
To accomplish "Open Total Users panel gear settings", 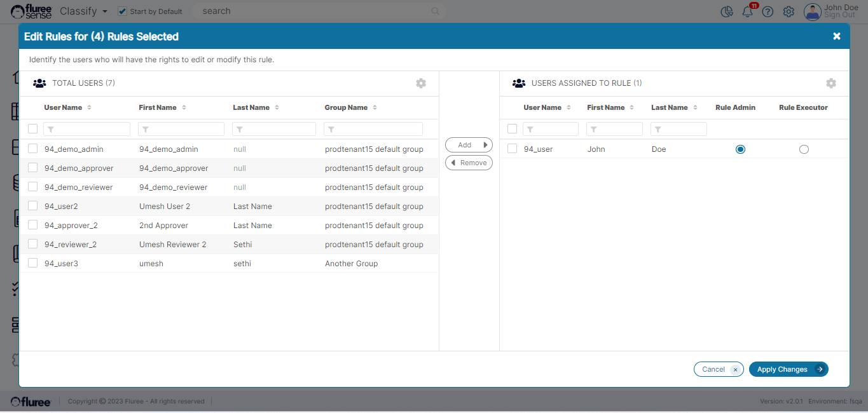I will 421,83.
